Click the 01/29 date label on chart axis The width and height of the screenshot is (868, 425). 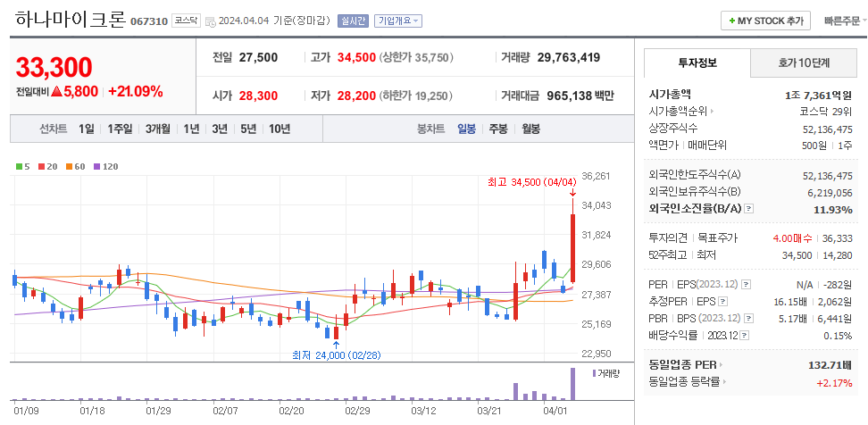point(158,412)
